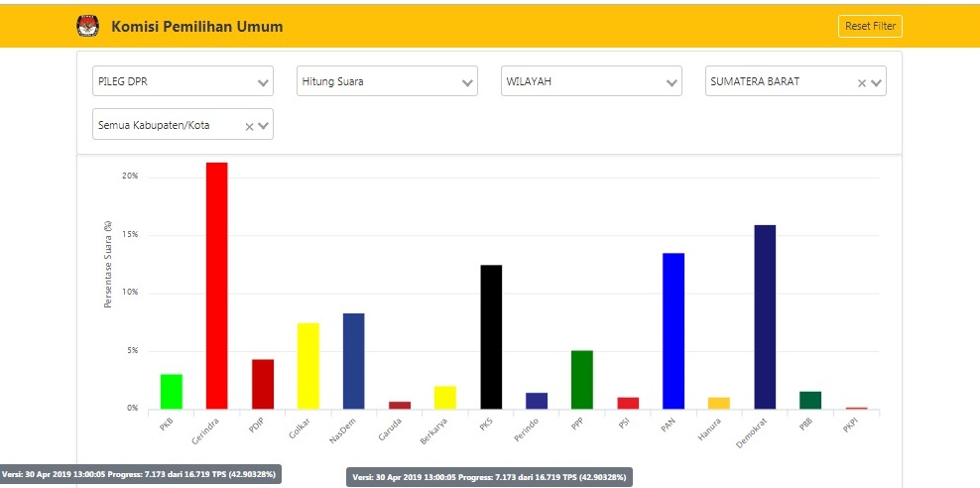Open the PILEG DPR dropdown
The width and height of the screenshot is (980, 488).
pyautogui.click(x=183, y=81)
